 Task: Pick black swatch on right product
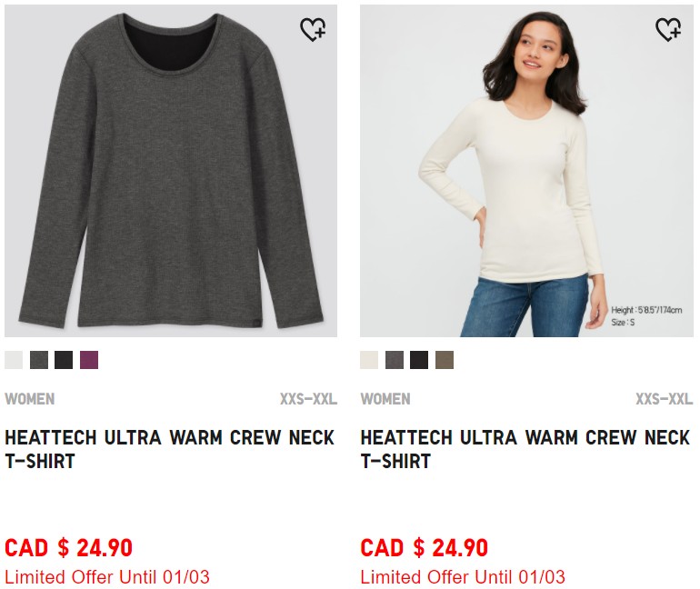click(419, 360)
